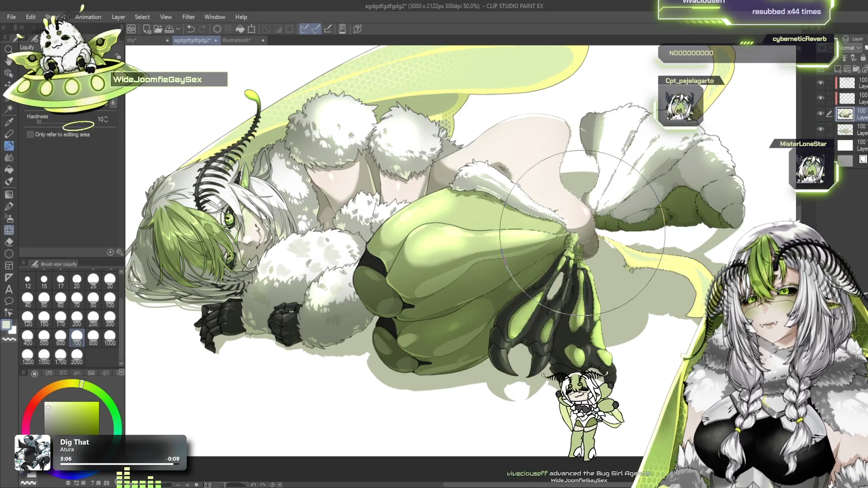Choose the 300 brush size preset
The image size is (868, 488).
click(110, 318)
